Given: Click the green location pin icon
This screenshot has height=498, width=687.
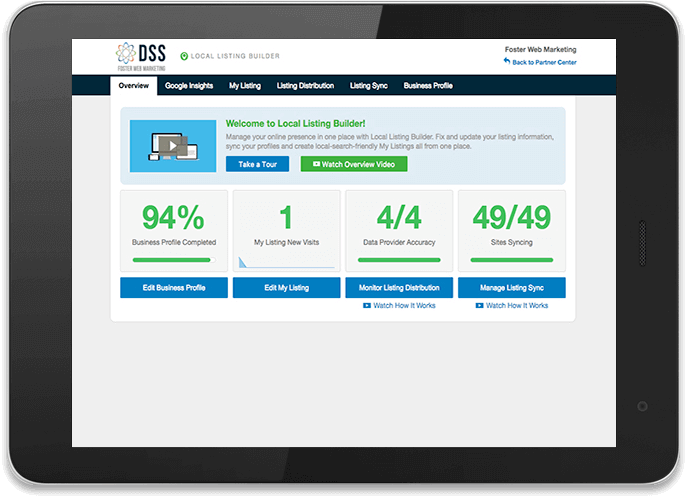Looking at the screenshot, I should click(183, 57).
